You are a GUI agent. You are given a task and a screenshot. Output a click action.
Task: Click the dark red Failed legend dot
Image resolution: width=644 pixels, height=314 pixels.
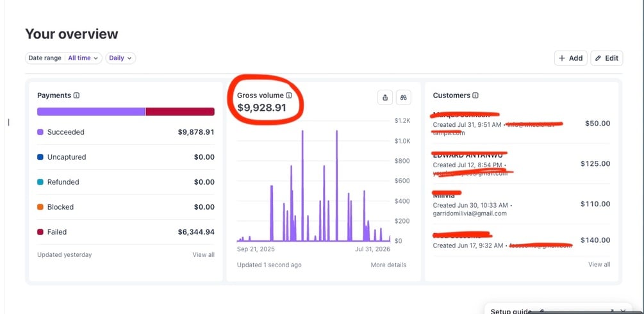[x=40, y=232]
